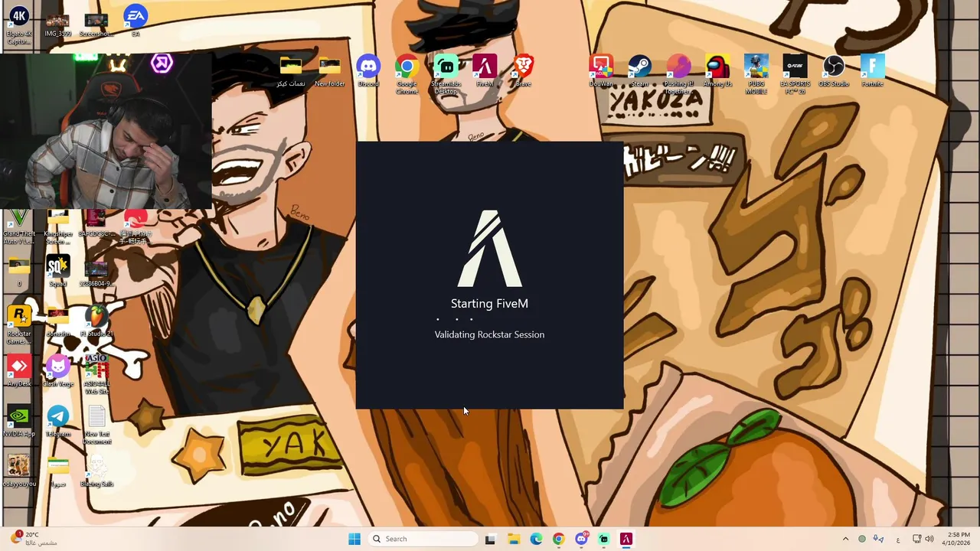Open the odayyouyou image on the desktop
The image size is (980, 551).
pyautogui.click(x=19, y=471)
